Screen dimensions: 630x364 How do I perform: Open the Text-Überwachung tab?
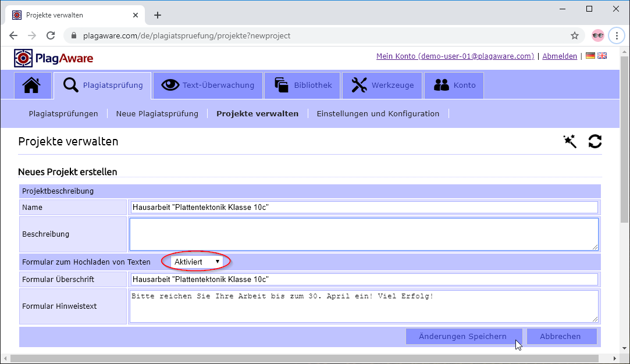point(208,85)
